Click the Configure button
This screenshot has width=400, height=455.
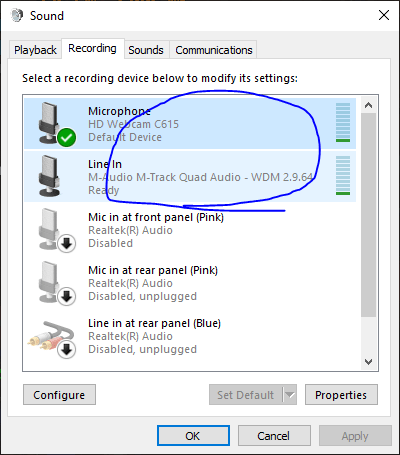coord(59,395)
